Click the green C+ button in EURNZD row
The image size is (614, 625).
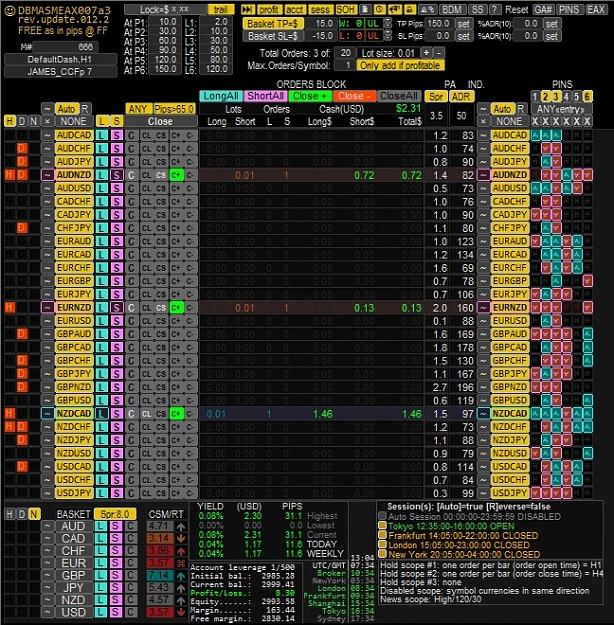pos(176,308)
